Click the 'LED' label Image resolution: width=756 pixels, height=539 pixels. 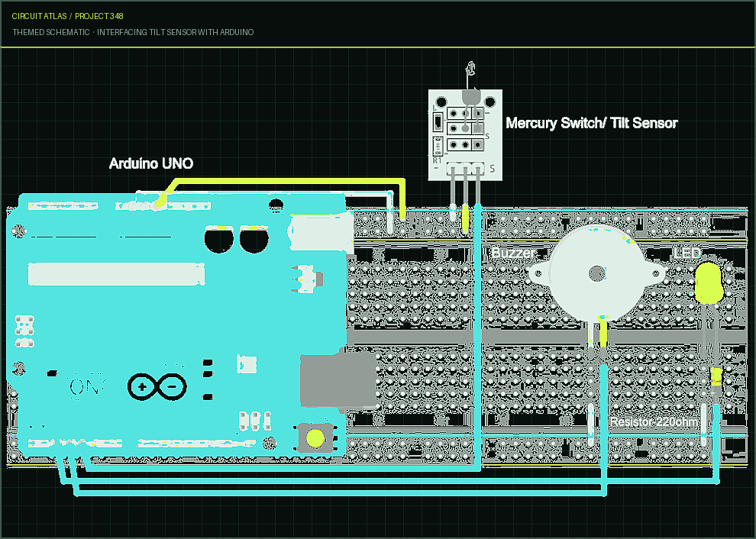click(687, 253)
